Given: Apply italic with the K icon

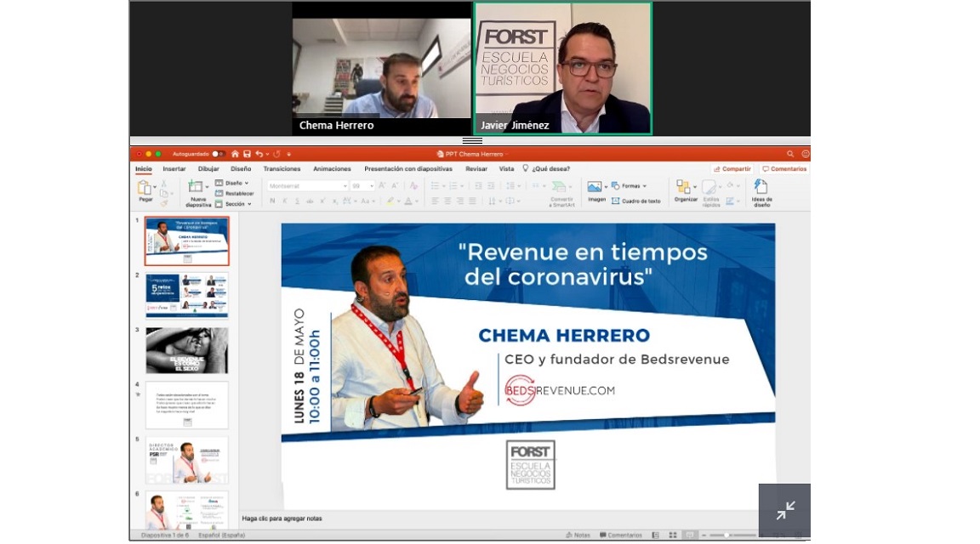Looking at the screenshot, I should [x=285, y=201].
